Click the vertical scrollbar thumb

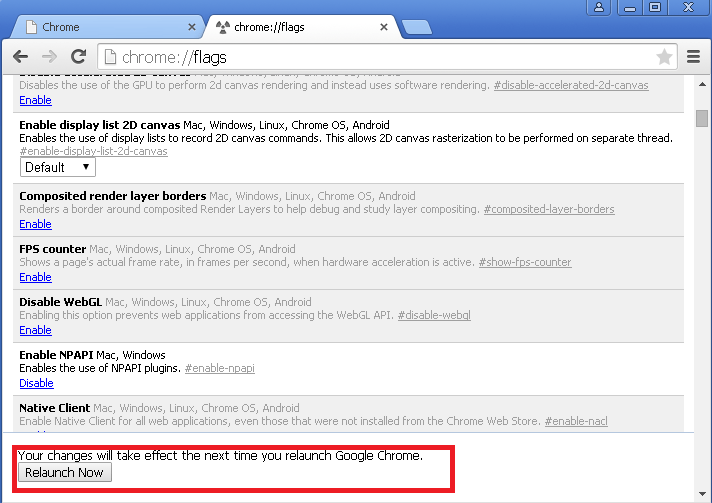702,118
